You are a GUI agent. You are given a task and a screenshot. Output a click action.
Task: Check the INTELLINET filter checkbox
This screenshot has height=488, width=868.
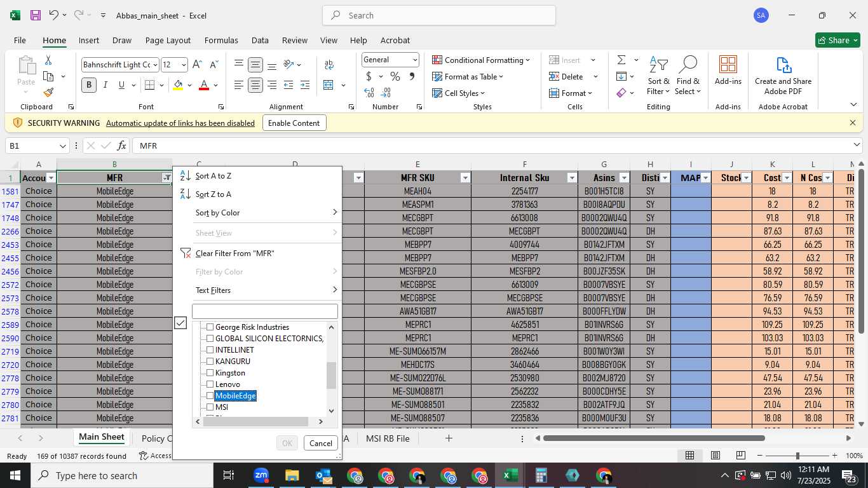210,350
